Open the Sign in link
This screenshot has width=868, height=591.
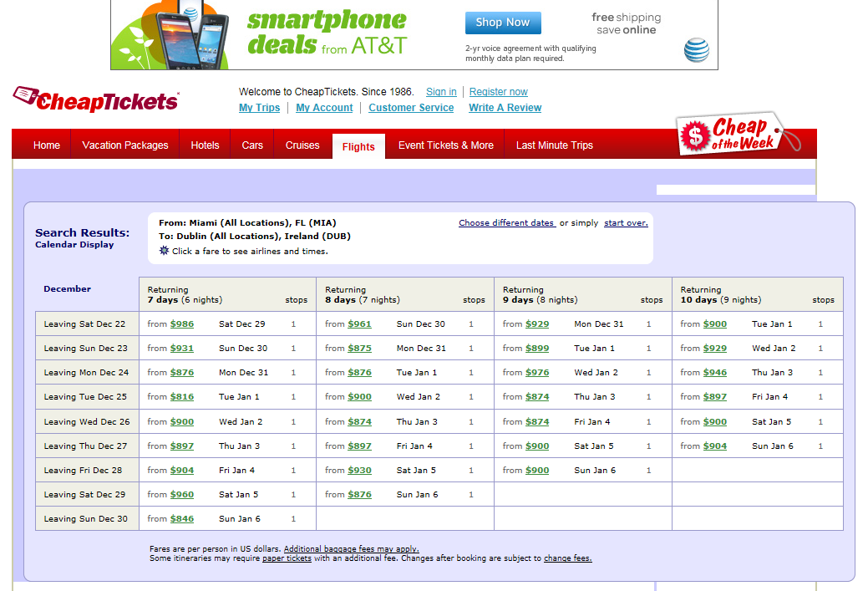[x=441, y=91]
